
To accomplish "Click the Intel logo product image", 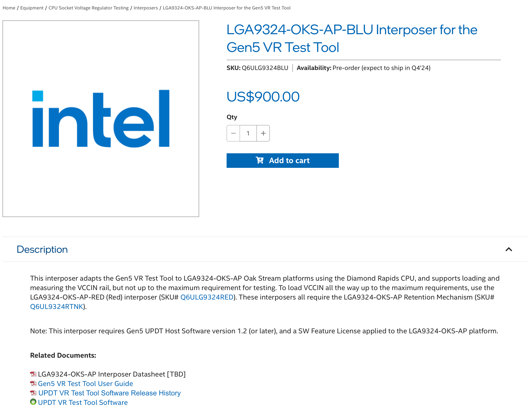I will (x=101, y=119).
